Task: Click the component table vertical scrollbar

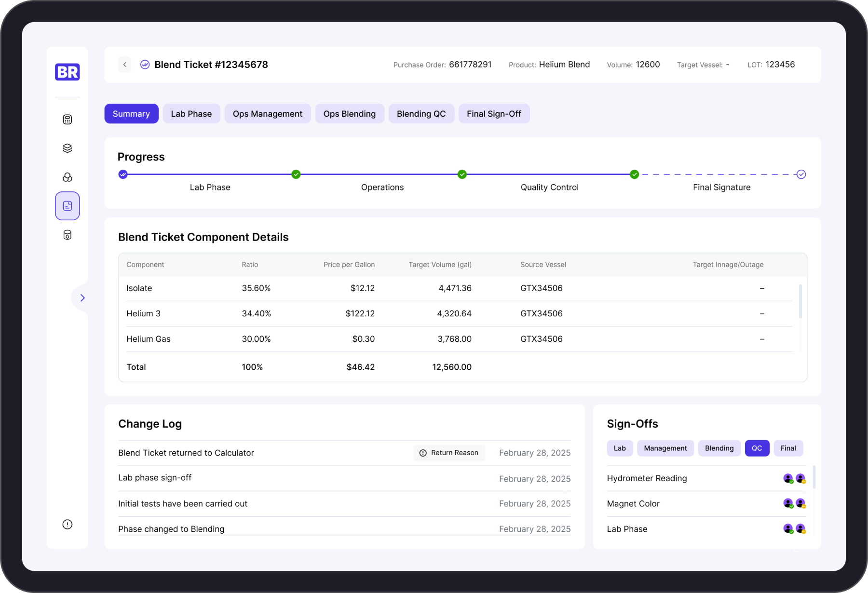Action: tap(800, 302)
